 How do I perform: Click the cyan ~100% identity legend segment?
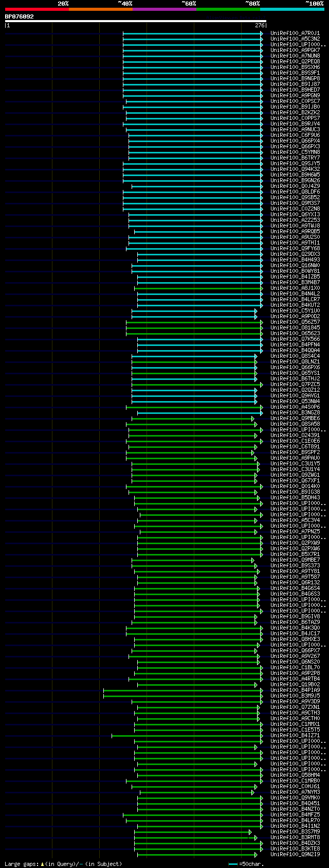click(292, 9)
